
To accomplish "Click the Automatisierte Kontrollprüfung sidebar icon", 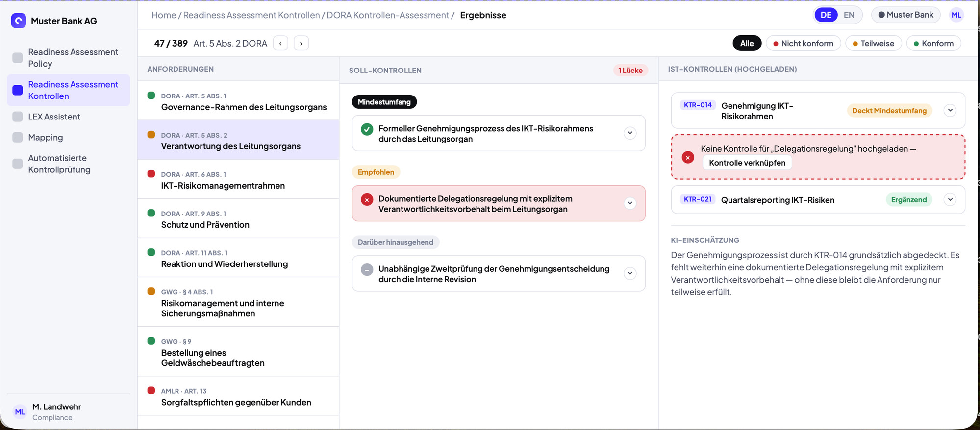I will pyautogui.click(x=18, y=164).
